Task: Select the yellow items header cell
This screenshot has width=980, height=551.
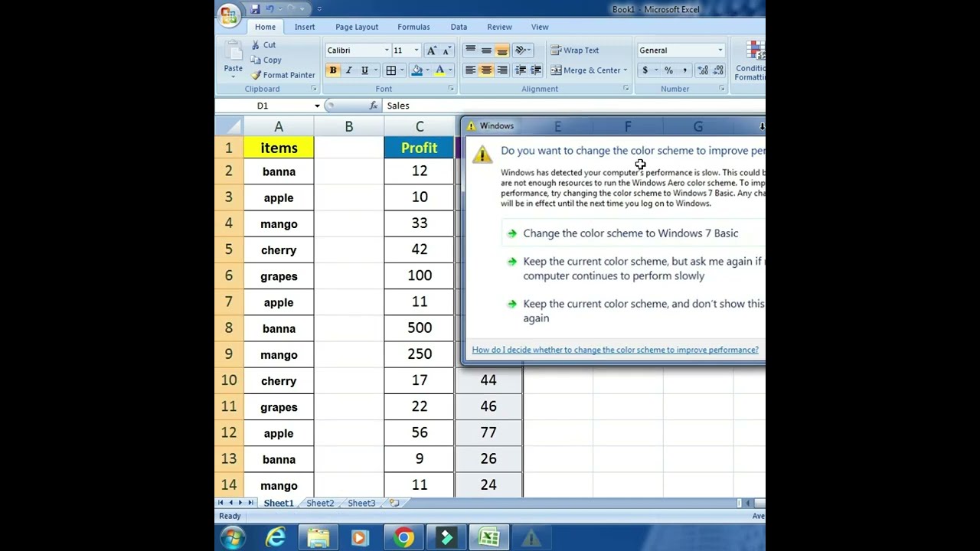Action: point(279,148)
